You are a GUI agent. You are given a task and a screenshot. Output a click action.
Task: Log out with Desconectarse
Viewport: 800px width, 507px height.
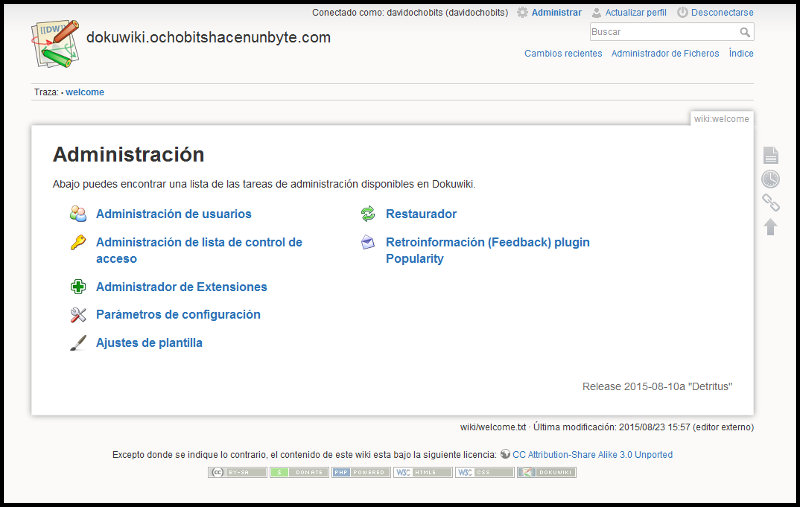point(722,12)
